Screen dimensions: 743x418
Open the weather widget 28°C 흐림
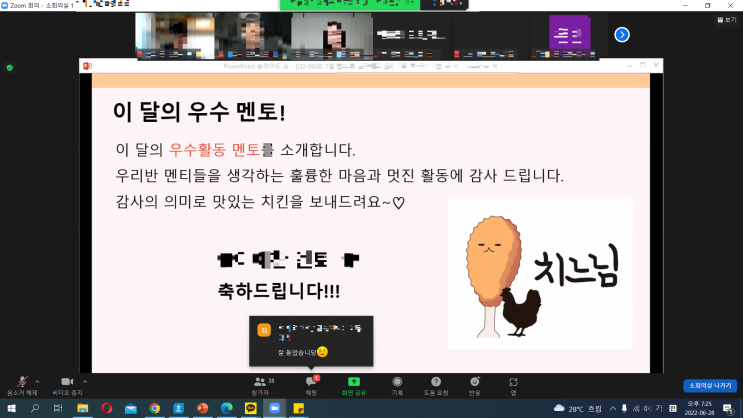coord(578,409)
